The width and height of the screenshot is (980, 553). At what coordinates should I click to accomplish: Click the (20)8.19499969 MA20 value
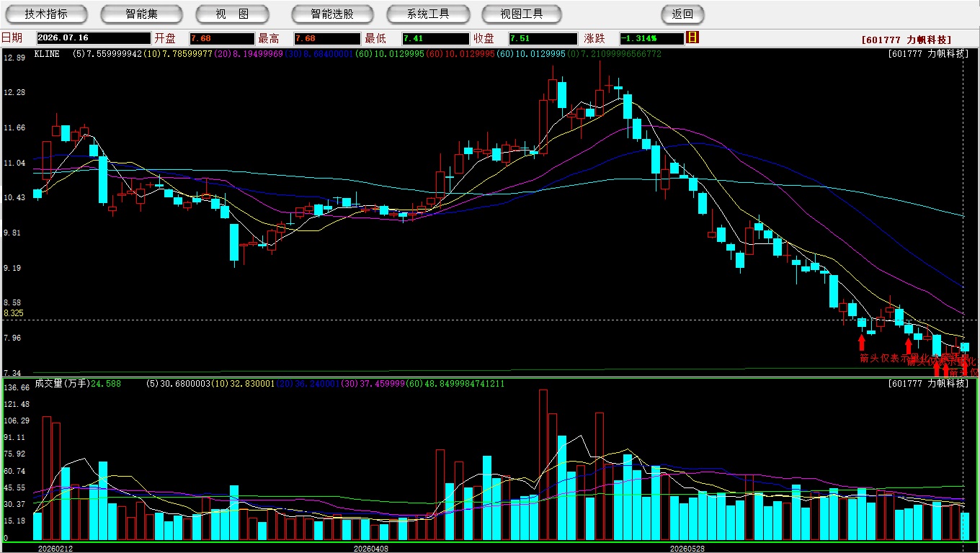[249, 54]
